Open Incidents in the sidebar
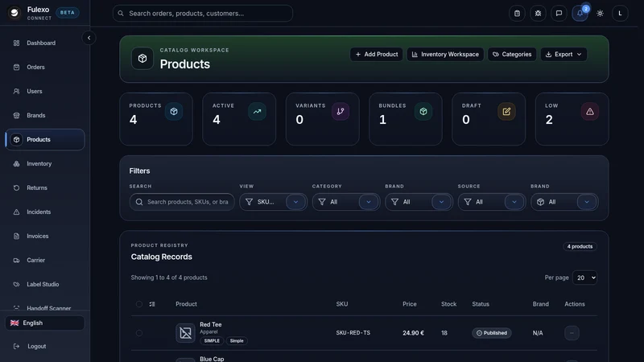The width and height of the screenshot is (644, 362). coord(45,212)
